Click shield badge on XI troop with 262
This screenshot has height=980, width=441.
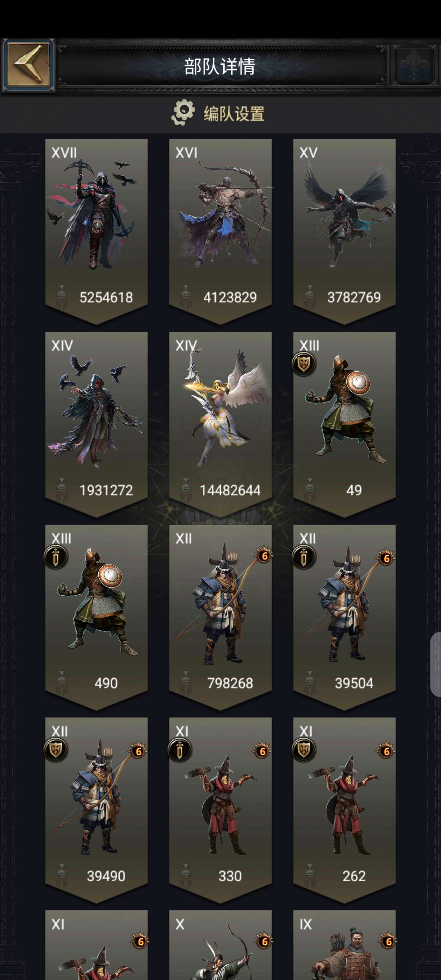point(304,750)
